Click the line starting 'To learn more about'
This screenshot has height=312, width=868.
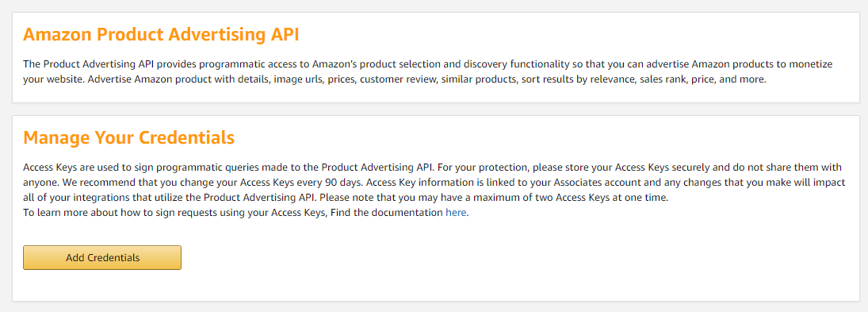click(246, 212)
